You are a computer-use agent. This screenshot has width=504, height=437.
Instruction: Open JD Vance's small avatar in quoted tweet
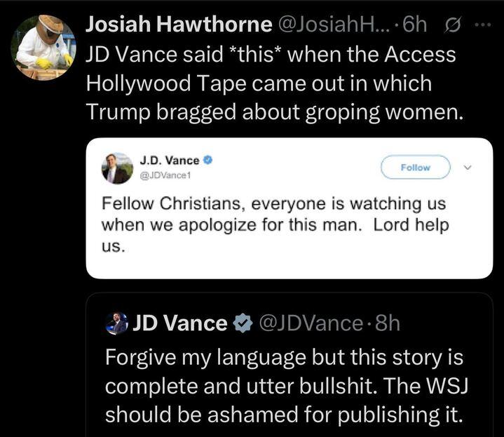[x=118, y=323]
